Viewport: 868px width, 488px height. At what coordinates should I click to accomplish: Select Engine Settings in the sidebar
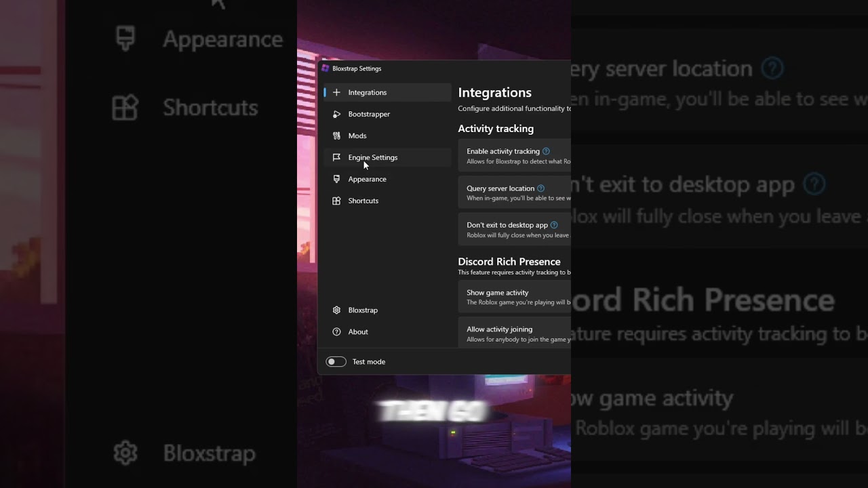387,157
